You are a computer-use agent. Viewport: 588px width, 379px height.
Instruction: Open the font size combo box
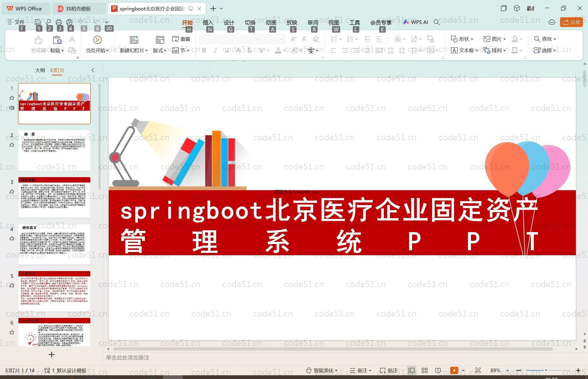tap(273, 39)
